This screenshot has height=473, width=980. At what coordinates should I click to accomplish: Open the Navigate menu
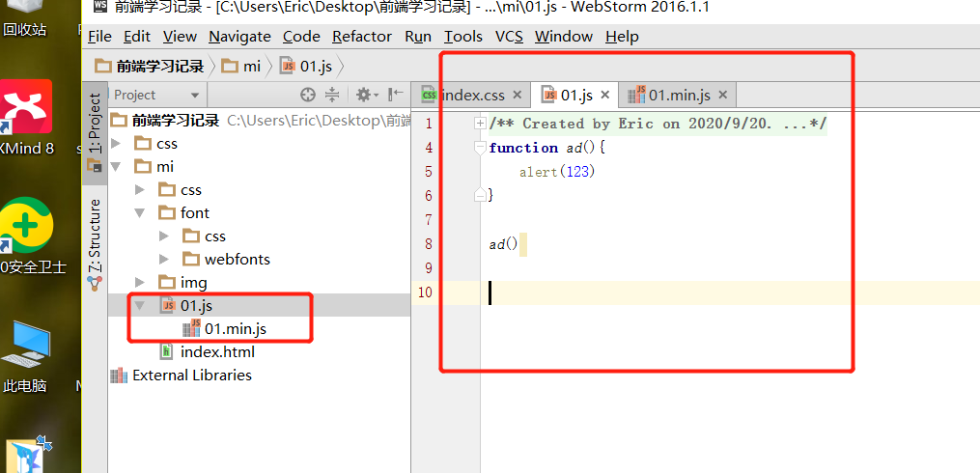pos(239,37)
